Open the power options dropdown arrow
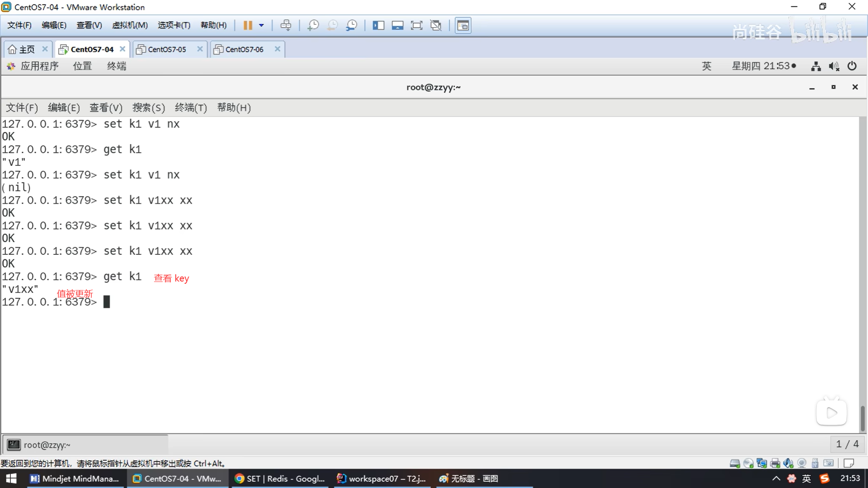Screen dimensions: 868x488 pyautogui.click(x=261, y=25)
